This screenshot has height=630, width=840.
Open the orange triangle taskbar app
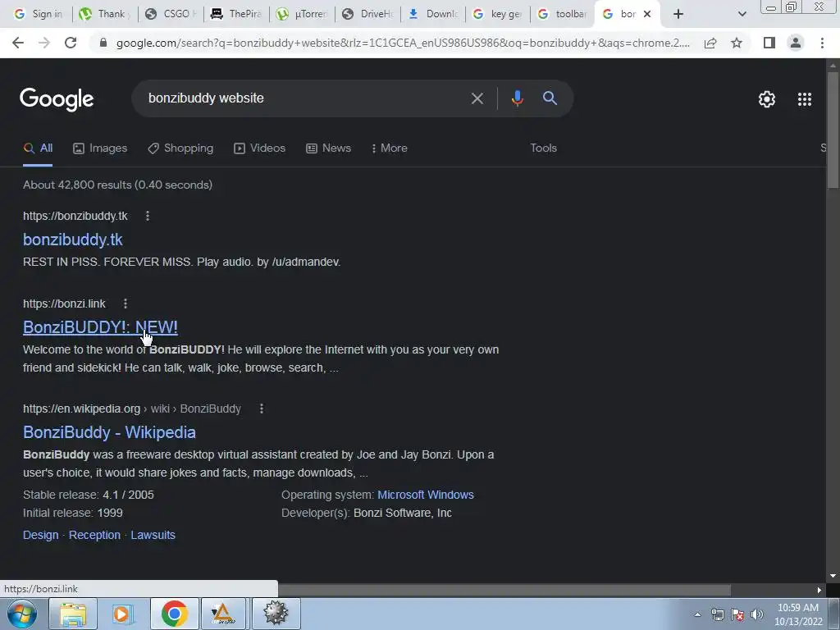tap(223, 614)
